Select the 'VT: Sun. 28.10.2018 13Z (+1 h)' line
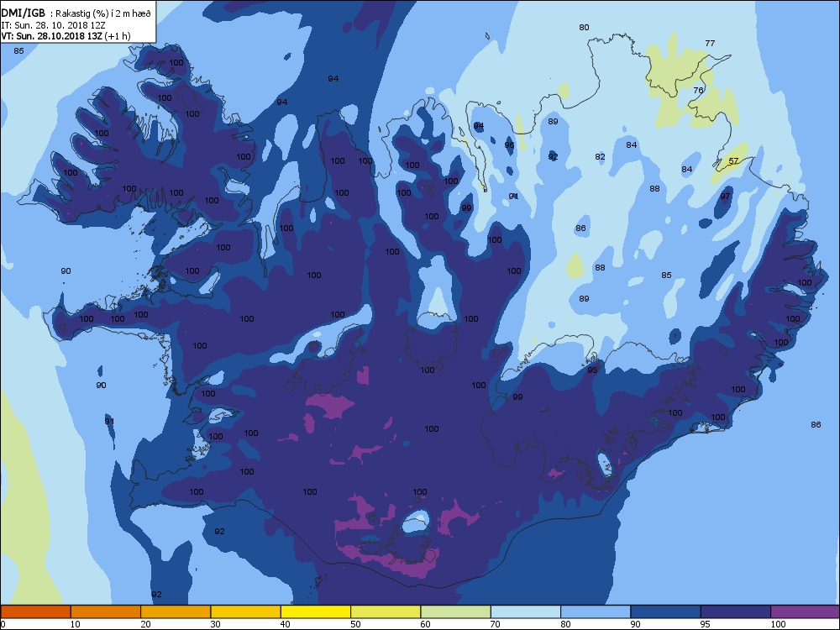This screenshot has width=840, height=630. click(x=66, y=36)
